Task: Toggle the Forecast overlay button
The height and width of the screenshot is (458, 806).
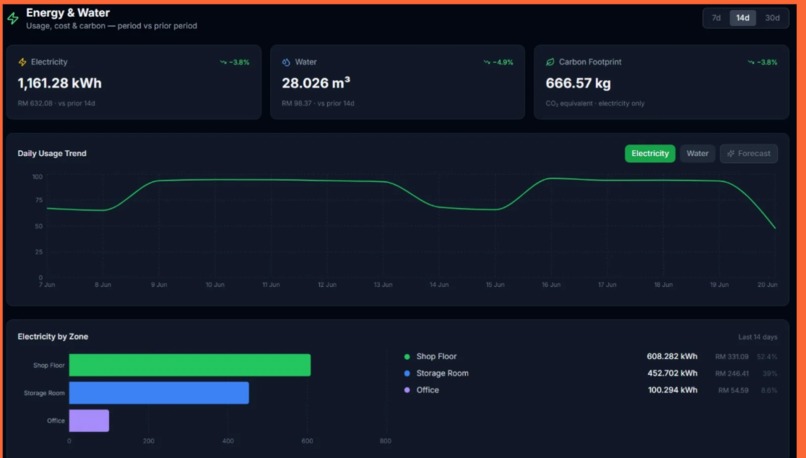Action: click(749, 154)
